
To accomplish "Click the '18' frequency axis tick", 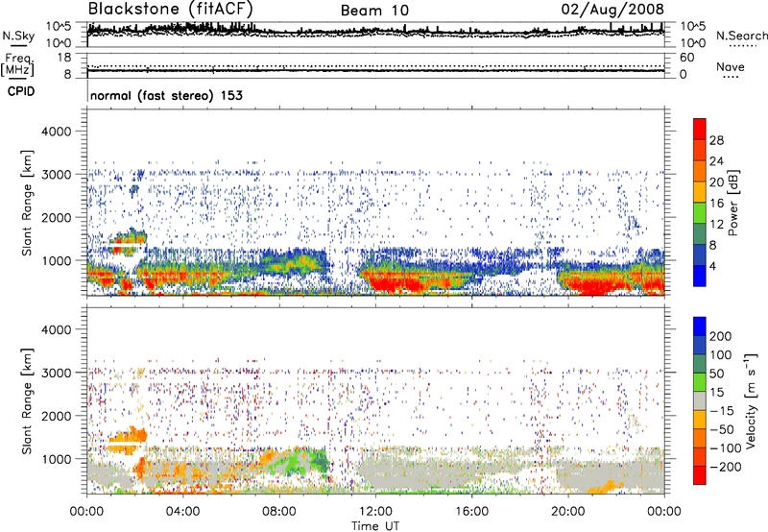I will [64, 58].
